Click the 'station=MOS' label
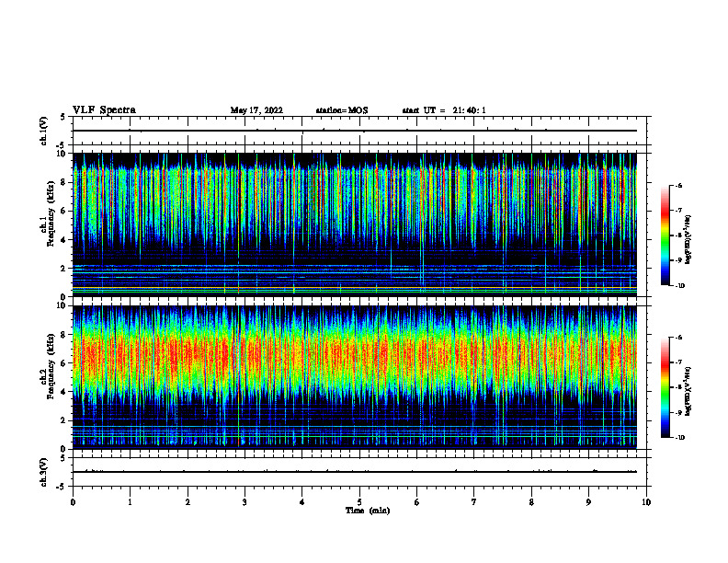Screen dimensions: 728x563 point(342,110)
